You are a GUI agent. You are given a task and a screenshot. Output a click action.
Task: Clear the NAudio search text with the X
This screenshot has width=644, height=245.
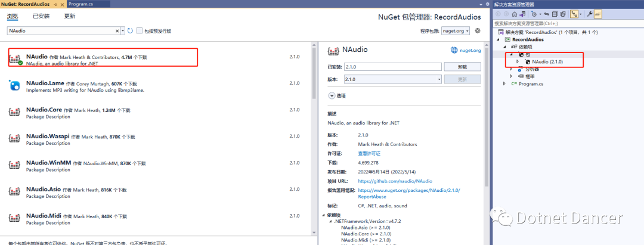(117, 31)
